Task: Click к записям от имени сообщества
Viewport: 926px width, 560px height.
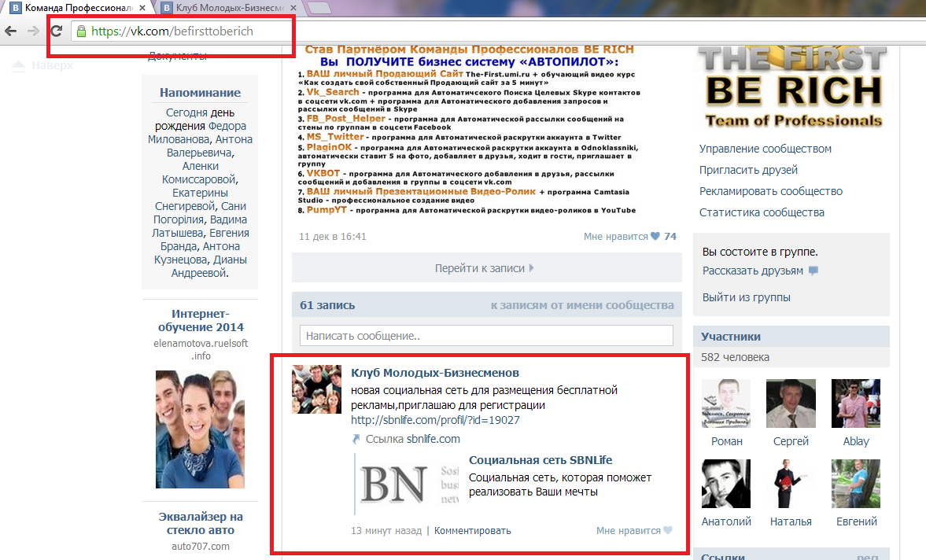Action: [582, 305]
